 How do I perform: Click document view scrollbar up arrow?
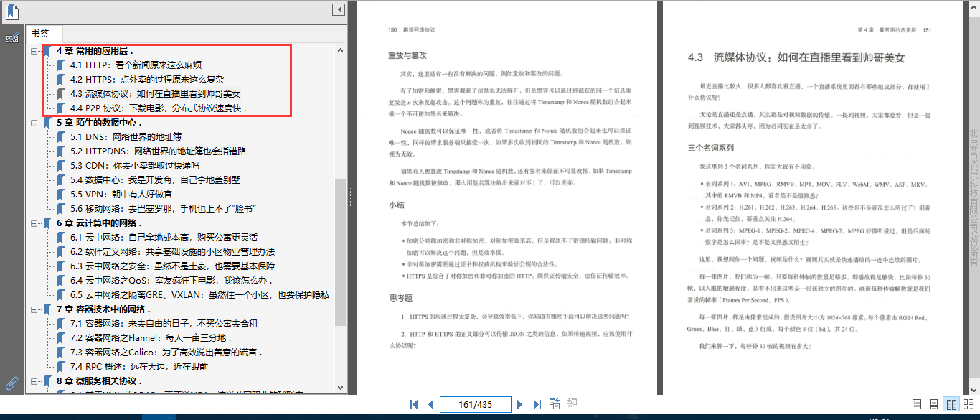974,6
